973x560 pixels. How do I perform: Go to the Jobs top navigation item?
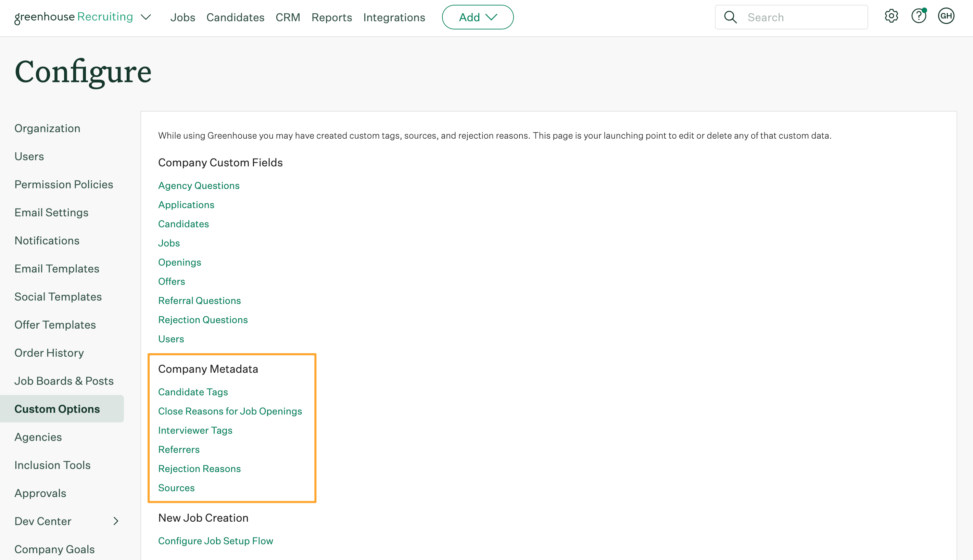pyautogui.click(x=183, y=17)
